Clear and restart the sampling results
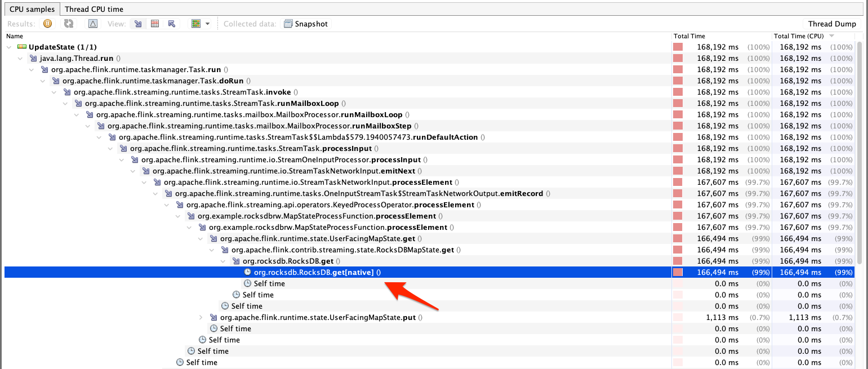The height and width of the screenshot is (369, 868). (68, 24)
